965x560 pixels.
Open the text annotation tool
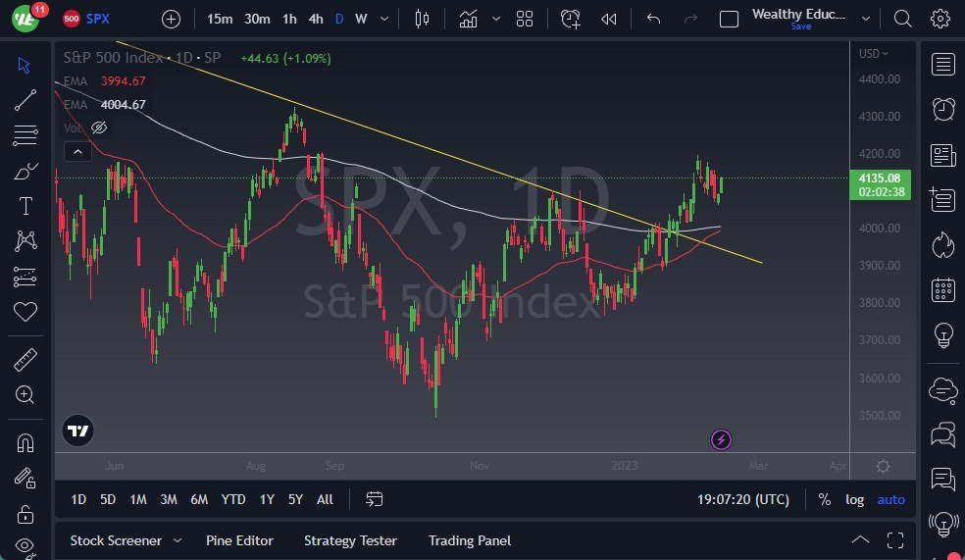click(25, 206)
